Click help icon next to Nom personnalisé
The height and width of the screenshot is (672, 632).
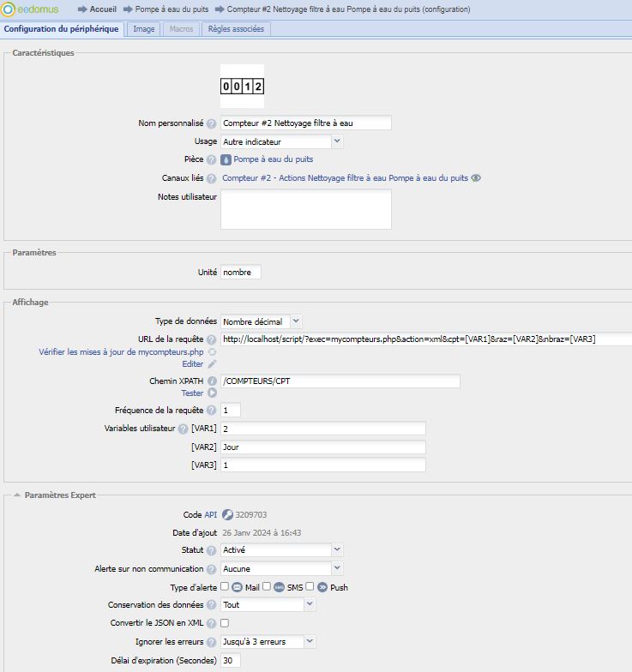point(211,123)
